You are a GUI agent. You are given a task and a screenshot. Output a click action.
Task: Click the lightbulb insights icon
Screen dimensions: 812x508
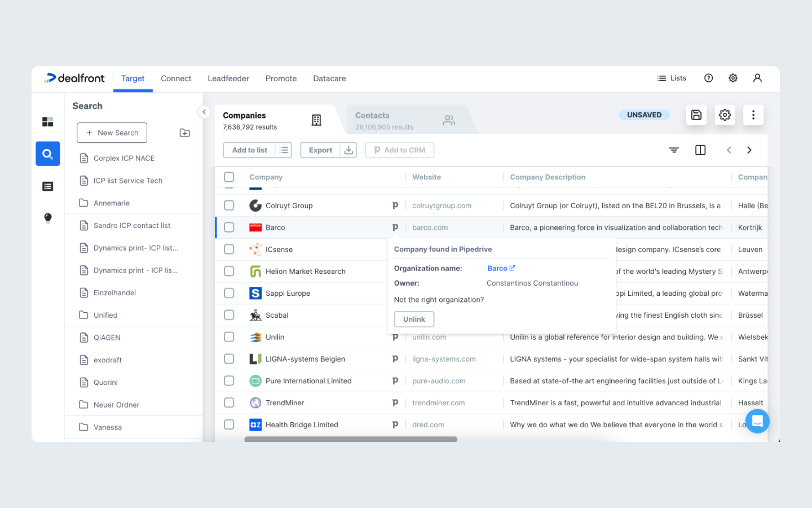click(x=47, y=217)
